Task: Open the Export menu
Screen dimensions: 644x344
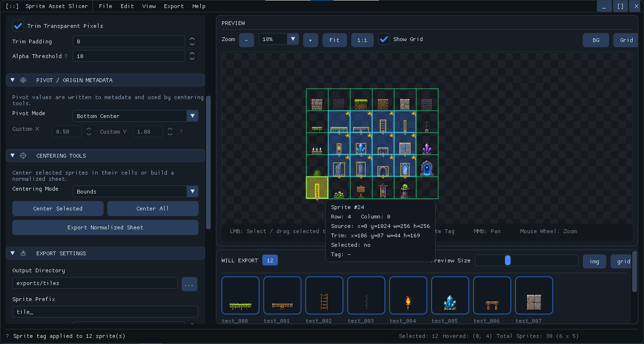Action: (x=174, y=6)
